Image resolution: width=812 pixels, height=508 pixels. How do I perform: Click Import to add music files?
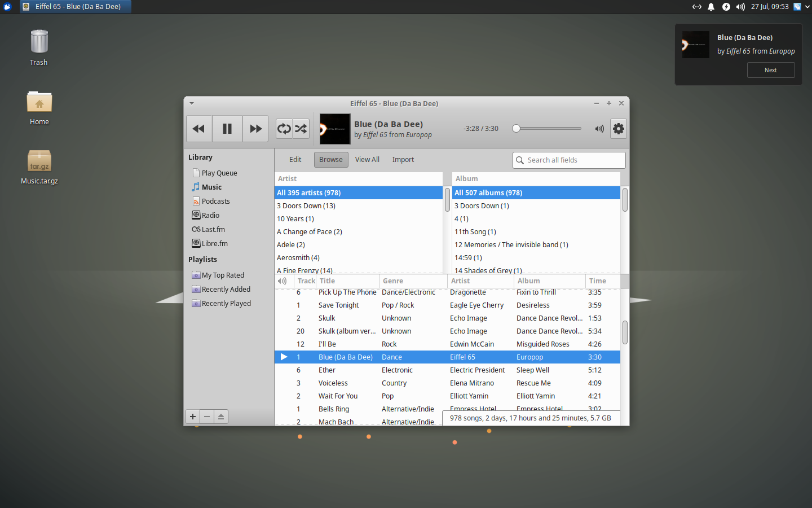(x=403, y=159)
